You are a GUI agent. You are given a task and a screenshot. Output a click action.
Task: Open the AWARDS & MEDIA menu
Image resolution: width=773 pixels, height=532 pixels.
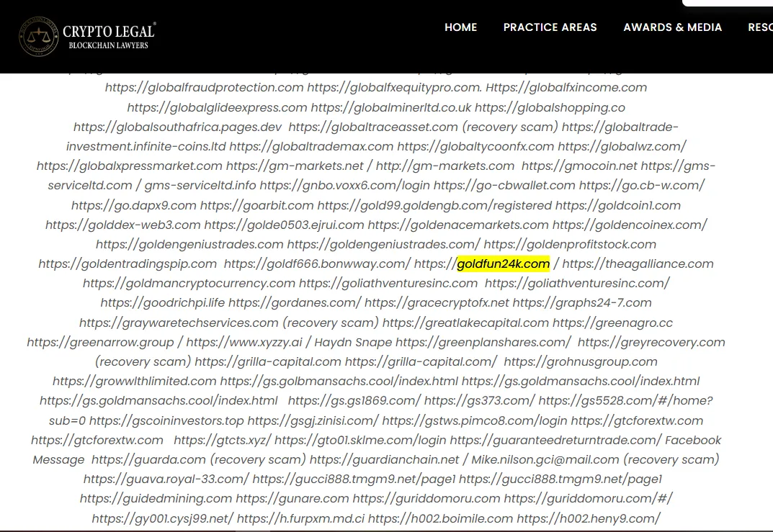672,27
